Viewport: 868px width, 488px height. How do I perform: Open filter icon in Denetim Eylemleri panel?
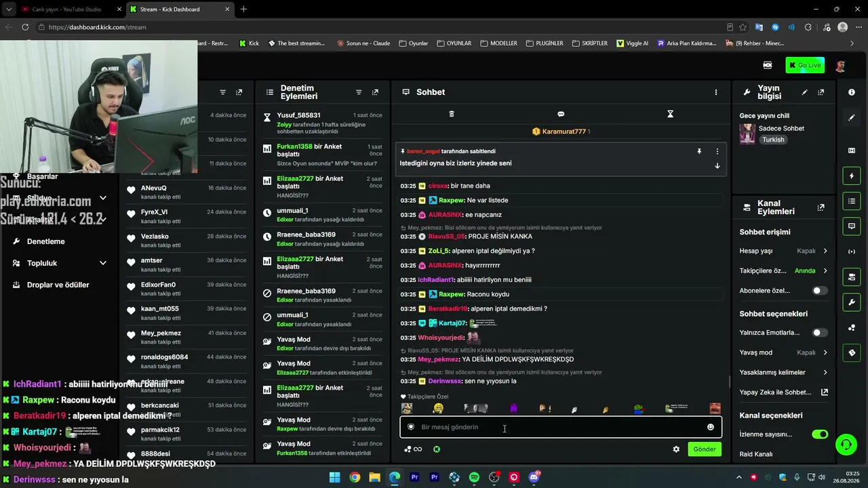pyautogui.click(x=359, y=92)
